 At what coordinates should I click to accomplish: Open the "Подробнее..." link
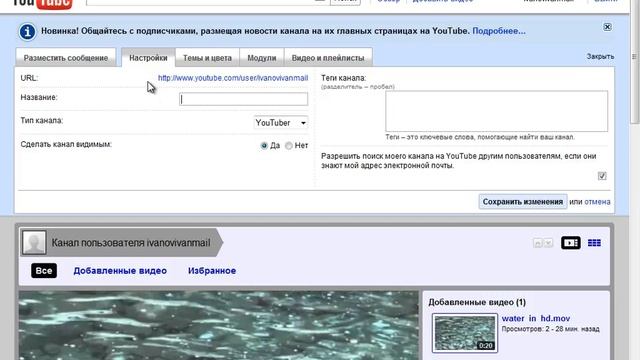499,31
